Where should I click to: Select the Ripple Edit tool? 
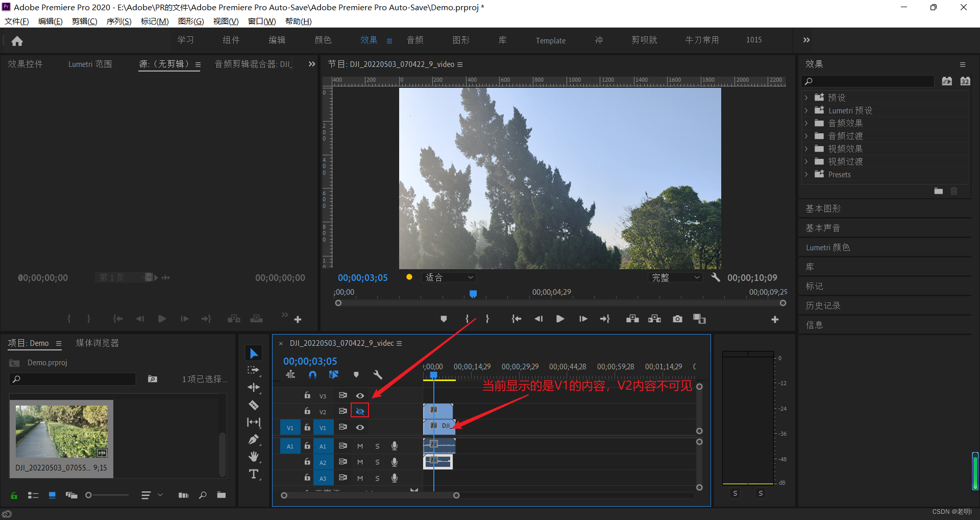click(x=254, y=388)
